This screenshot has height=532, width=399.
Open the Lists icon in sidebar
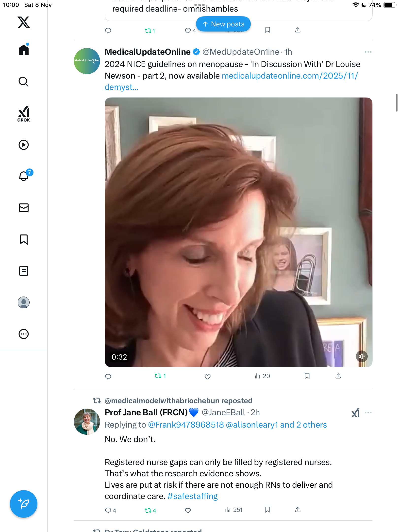(x=24, y=271)
